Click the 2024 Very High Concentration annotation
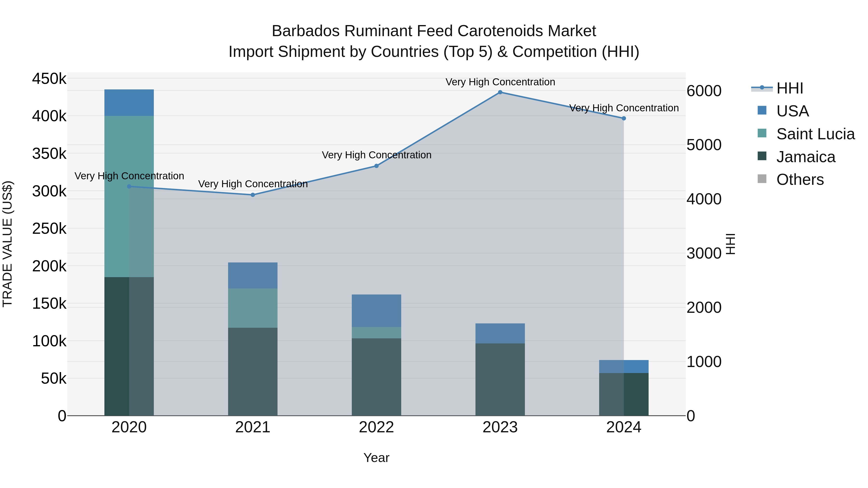The image size is (868, 488). [624, 108]
